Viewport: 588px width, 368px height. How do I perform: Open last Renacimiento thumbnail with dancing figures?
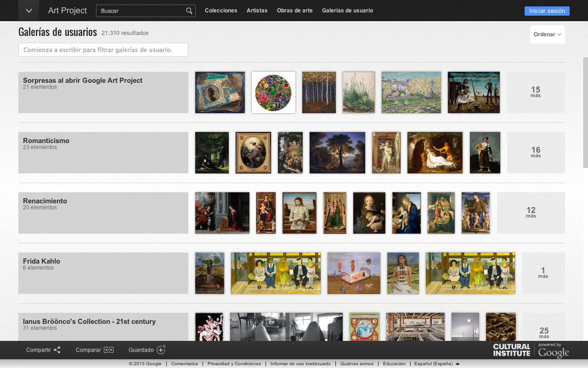point(476,213)
